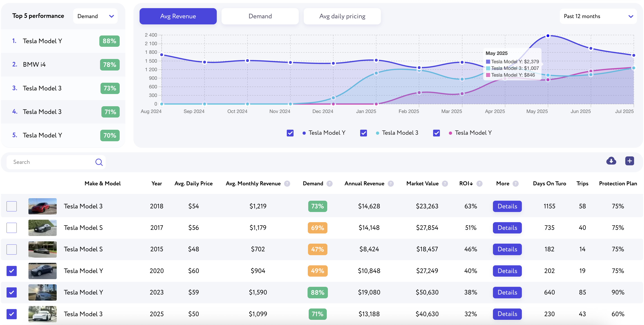Click white 2025 Tesla Model 3 thumbnail

(42, 314)
